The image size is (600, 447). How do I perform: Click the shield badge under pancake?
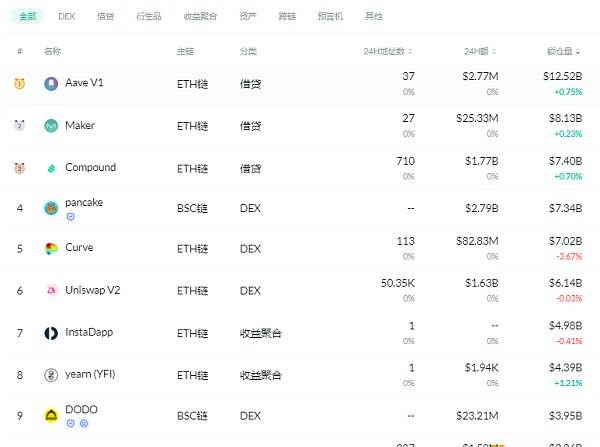[70, 217]
